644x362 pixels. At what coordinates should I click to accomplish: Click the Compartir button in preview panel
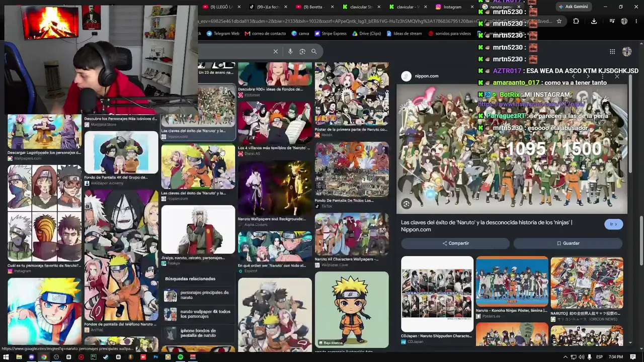tap(455, 243)
